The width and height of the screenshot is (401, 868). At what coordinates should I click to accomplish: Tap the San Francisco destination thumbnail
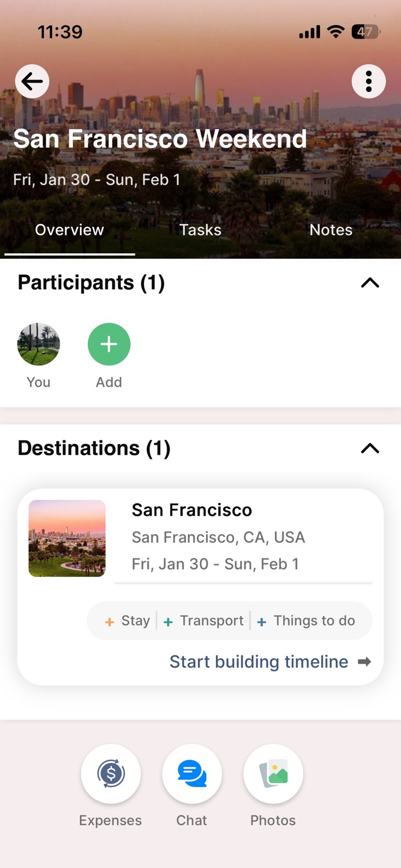(67, 538)
